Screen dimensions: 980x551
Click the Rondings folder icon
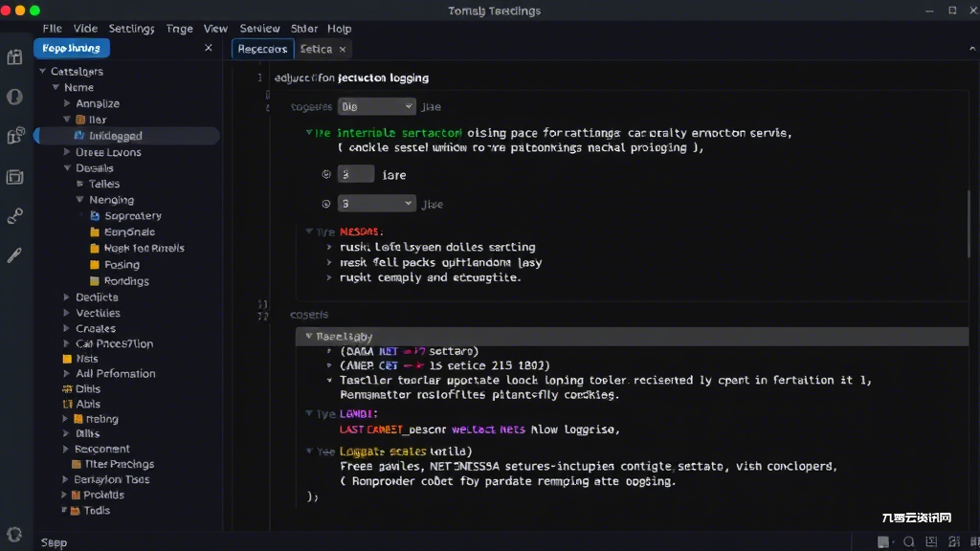pyautogui.click(x=95, y=281)
